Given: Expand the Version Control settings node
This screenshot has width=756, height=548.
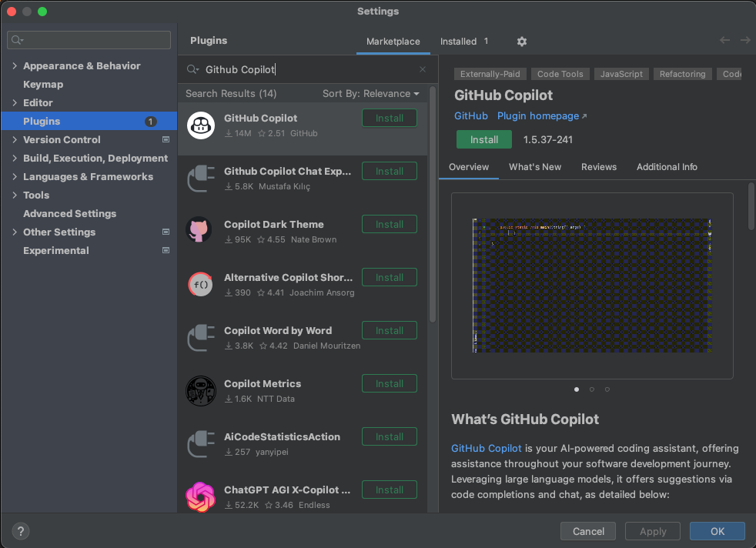Looking at the screenshot, I should (x=15, y=140).
